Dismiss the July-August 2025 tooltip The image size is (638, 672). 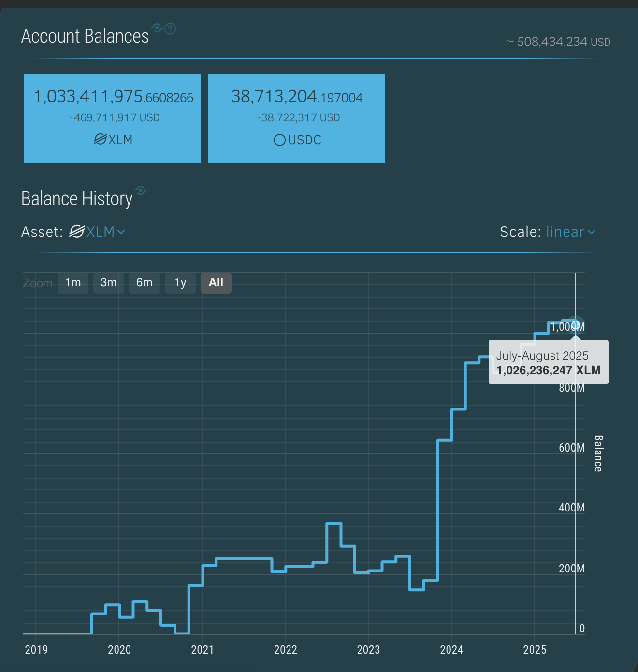(548, 362)
